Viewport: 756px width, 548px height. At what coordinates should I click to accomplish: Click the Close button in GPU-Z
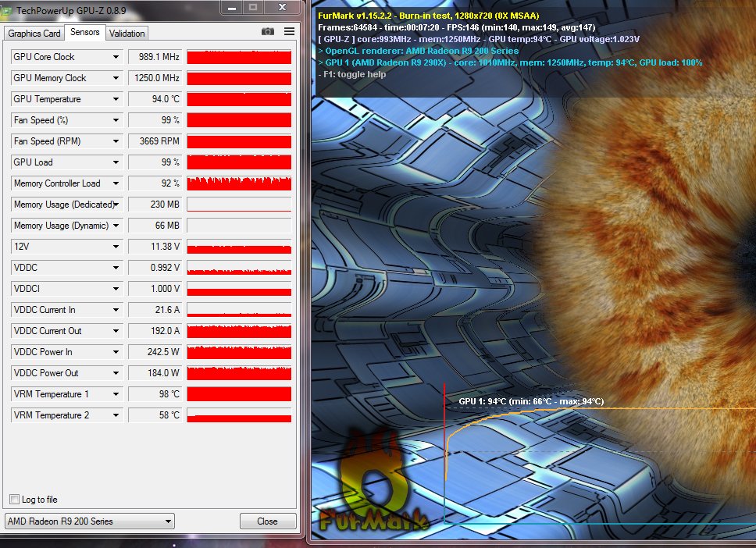(x=268, y=521)
